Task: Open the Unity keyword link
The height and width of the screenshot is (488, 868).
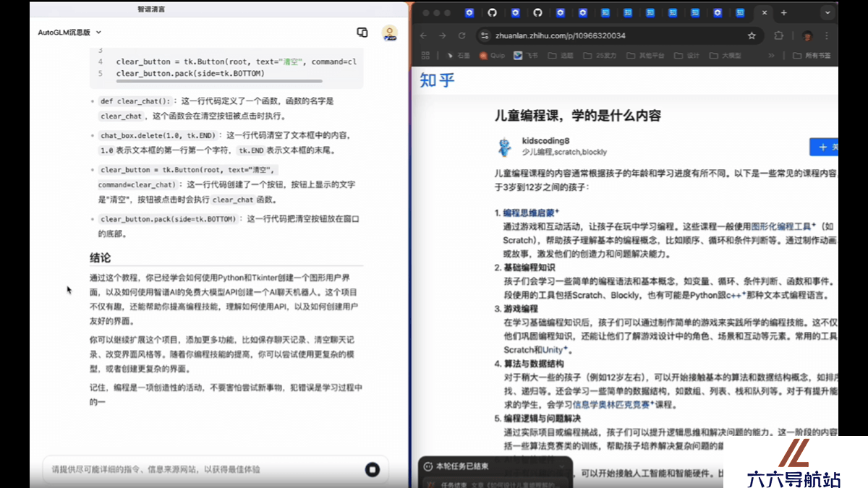Action: click(x=556, y=350)
